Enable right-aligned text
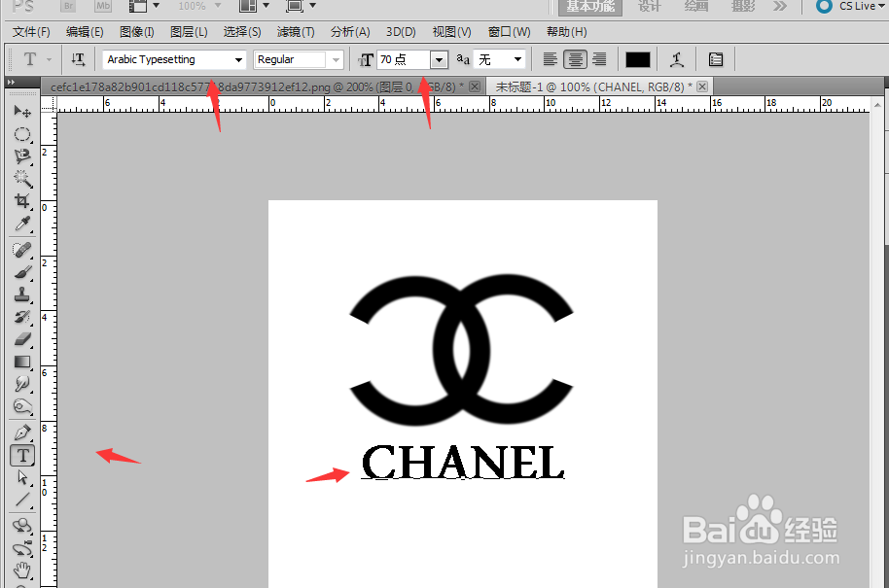 pyautogui.click(x=599, y=59)
